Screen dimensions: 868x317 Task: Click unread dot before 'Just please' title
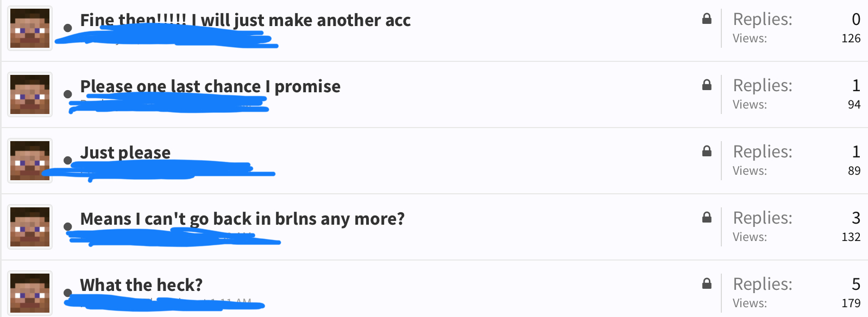(x=68, y=160)
